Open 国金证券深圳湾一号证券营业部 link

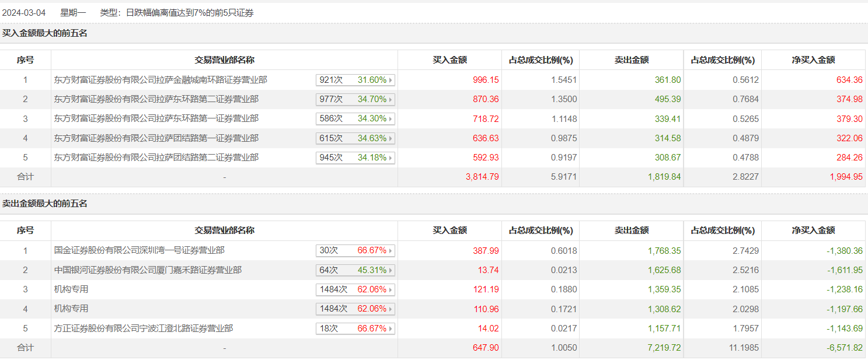tap(139, 251)
